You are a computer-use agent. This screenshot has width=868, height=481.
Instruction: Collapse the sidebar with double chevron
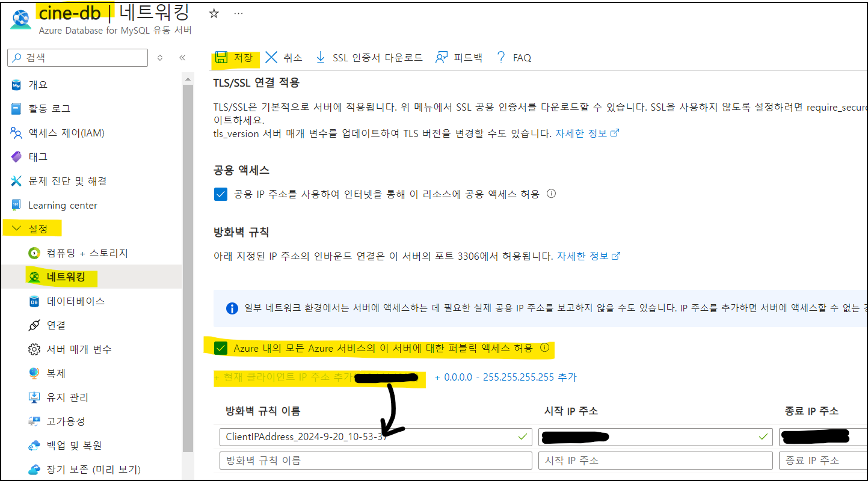pos(182,58)
